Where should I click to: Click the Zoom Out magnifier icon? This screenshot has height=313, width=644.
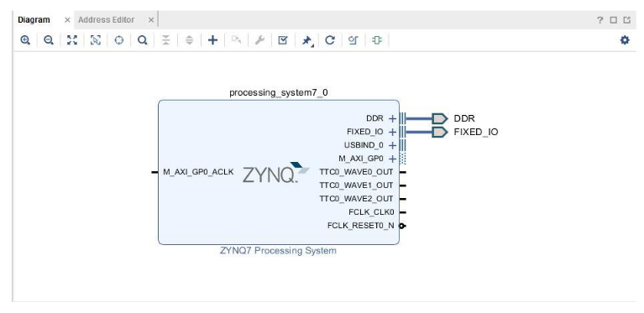coord(49,40)
